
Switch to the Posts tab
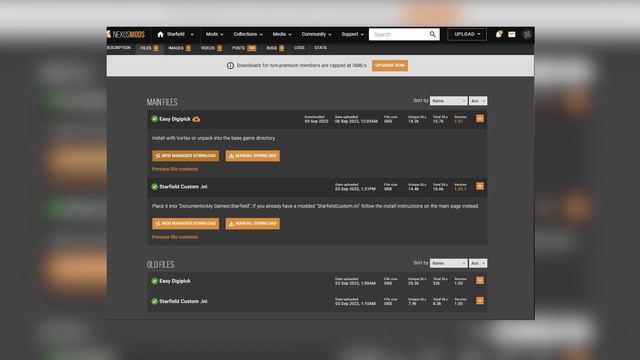click(244, 48)
